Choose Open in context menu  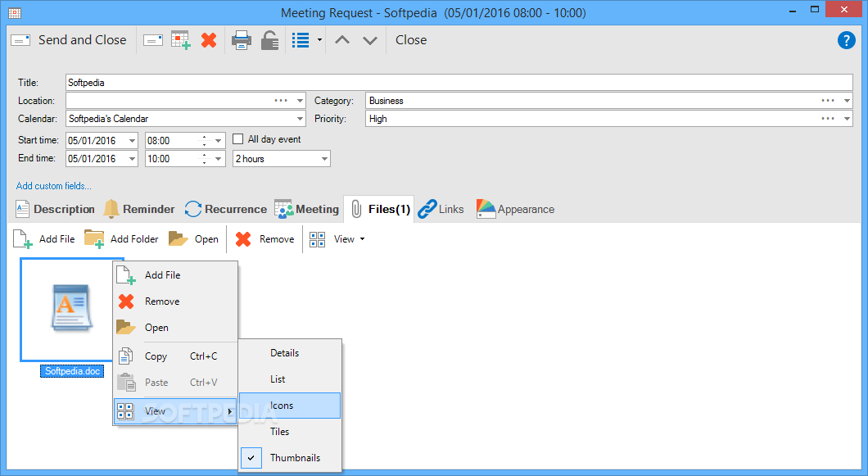click(175, 328)
